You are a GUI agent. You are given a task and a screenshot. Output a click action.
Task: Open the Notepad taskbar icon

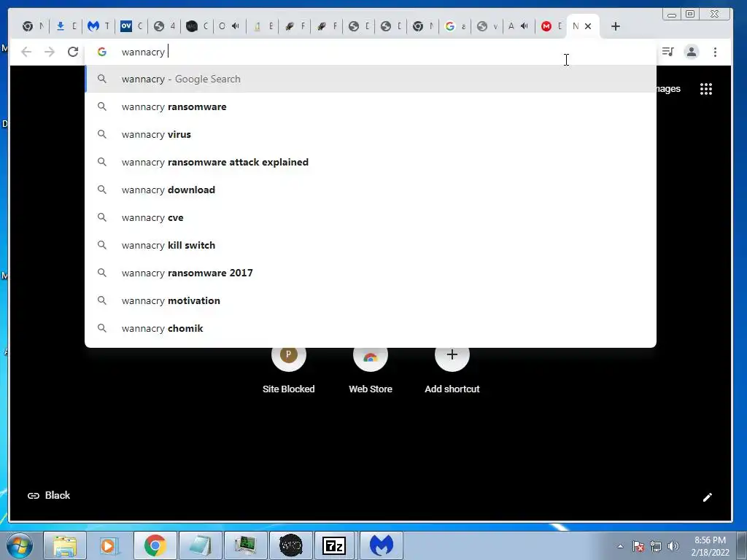coord(200,545)
